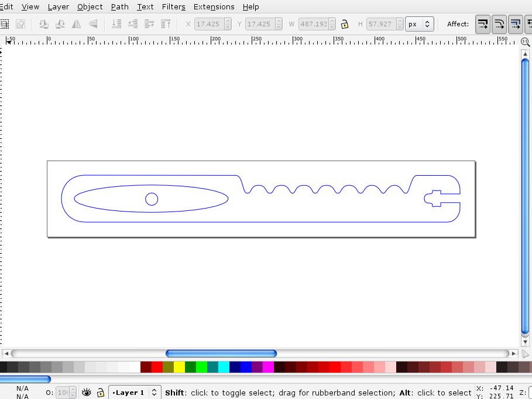Rotate selection 90° counter-clockwise

point(43,24)
